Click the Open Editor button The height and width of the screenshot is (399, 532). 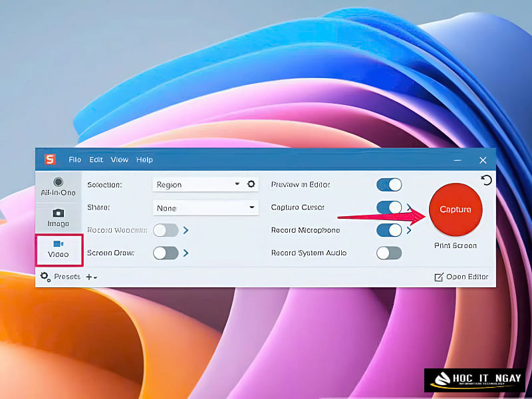[x=462, y=277]
